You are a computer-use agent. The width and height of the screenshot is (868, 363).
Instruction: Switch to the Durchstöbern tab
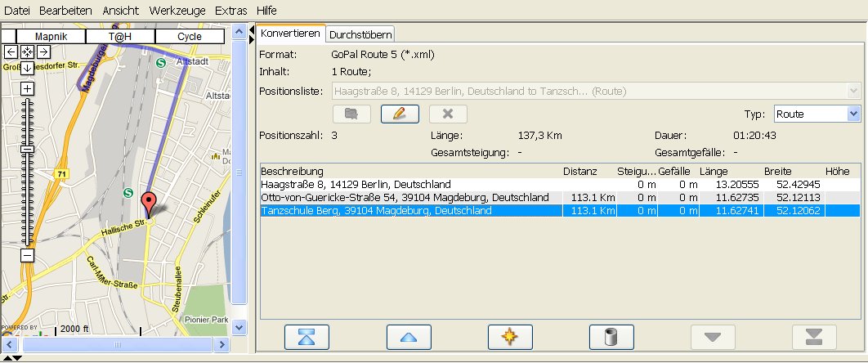pos(360,34)
